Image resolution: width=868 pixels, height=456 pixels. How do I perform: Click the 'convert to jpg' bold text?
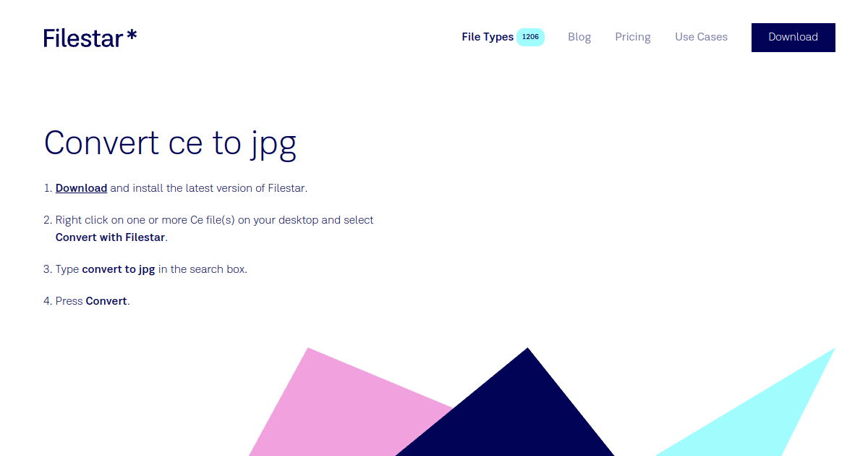coord(119,269)
